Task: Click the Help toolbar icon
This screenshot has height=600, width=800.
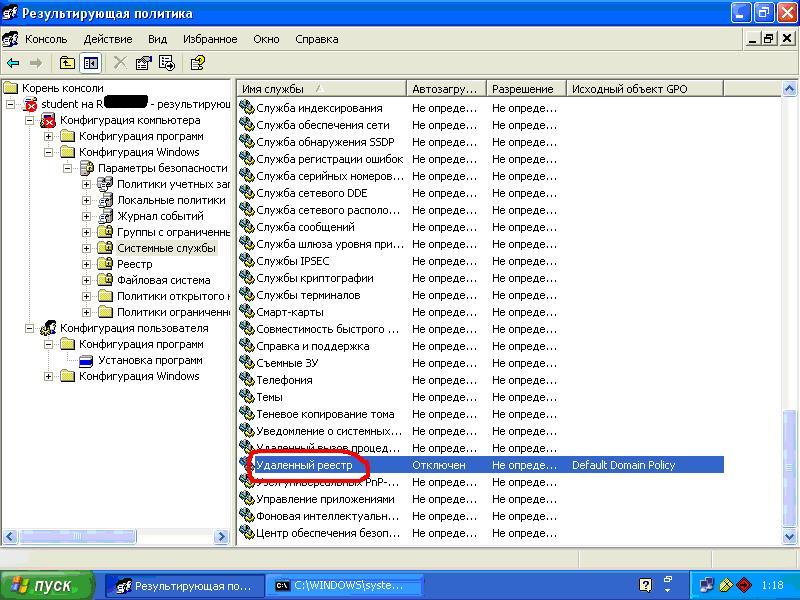Action: 197,63
